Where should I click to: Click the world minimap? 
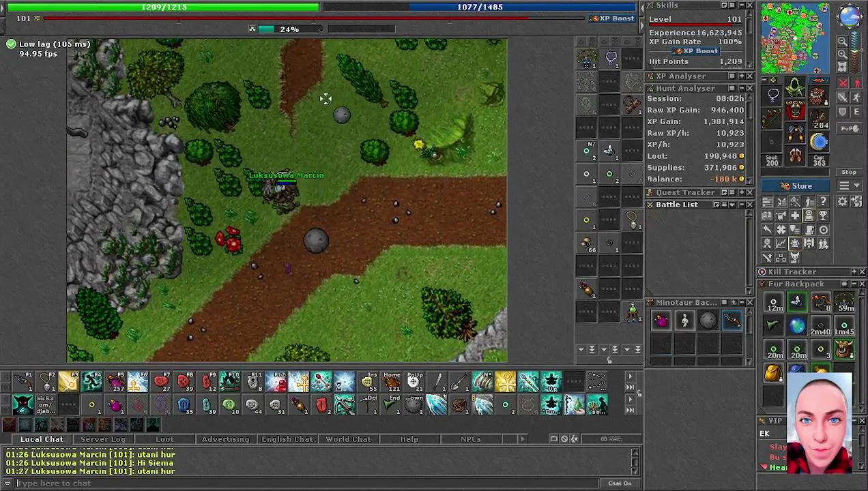pyautogui.click(x=795, y=38)
